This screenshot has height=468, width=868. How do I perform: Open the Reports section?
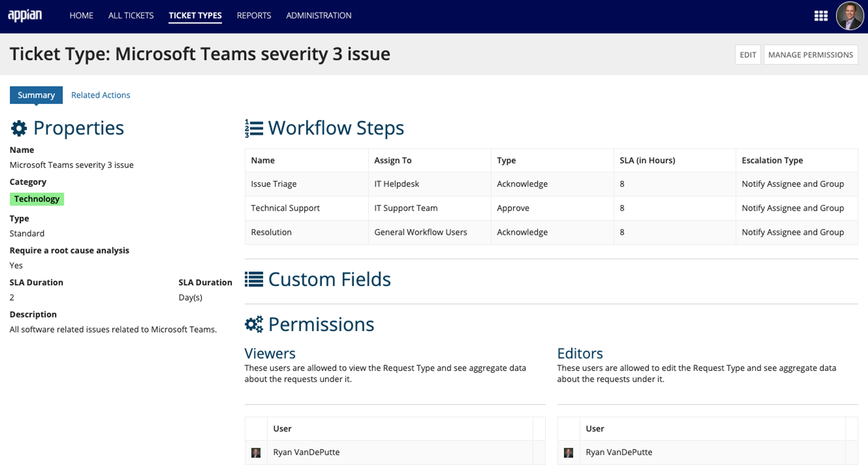[x=254, y=16]
